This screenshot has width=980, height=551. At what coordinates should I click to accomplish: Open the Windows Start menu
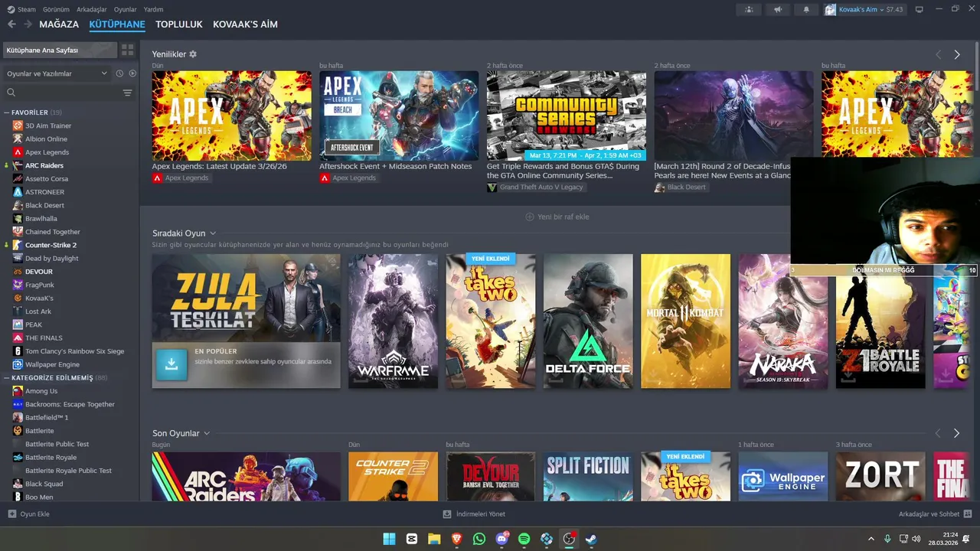389,539
